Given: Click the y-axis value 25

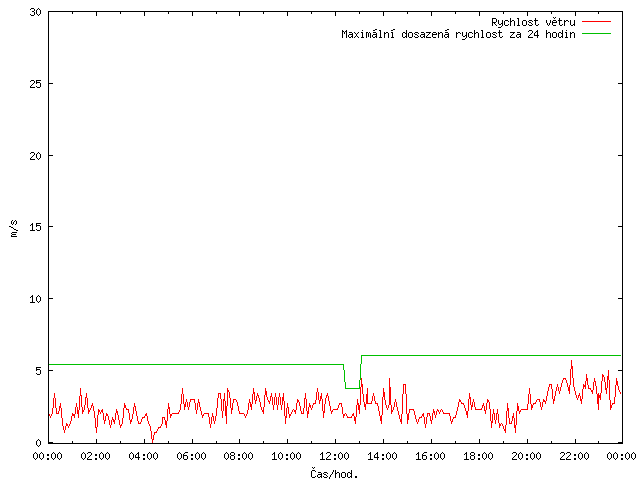Looking at the screenshot, I should point(36,84).
